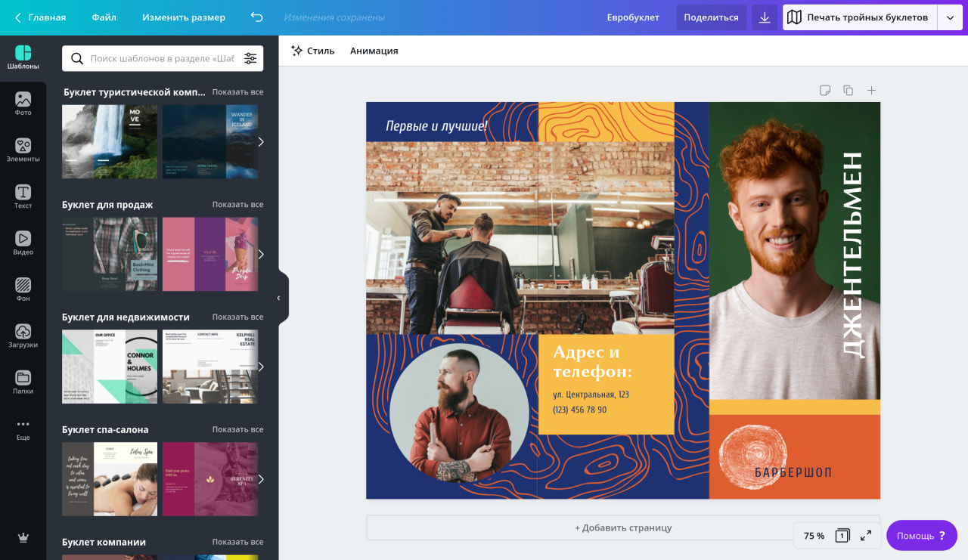Click the magnifier search icon
The image size is (968, 560).
[77, 58]
